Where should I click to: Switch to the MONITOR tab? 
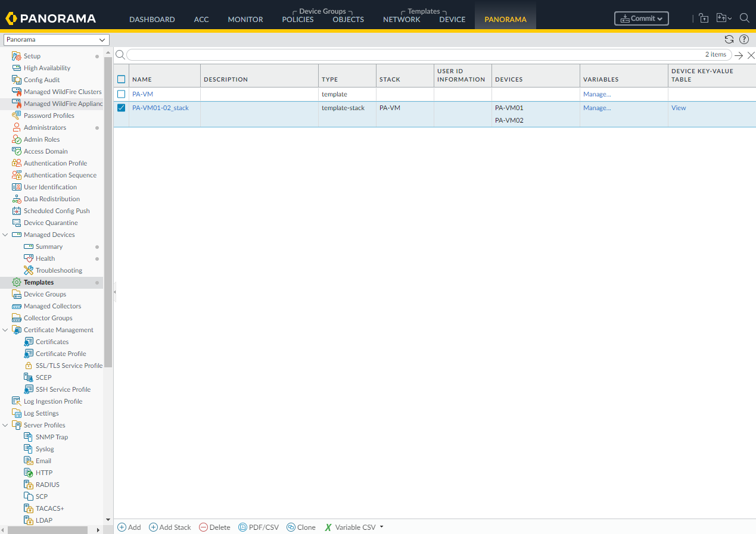point(245,20)
